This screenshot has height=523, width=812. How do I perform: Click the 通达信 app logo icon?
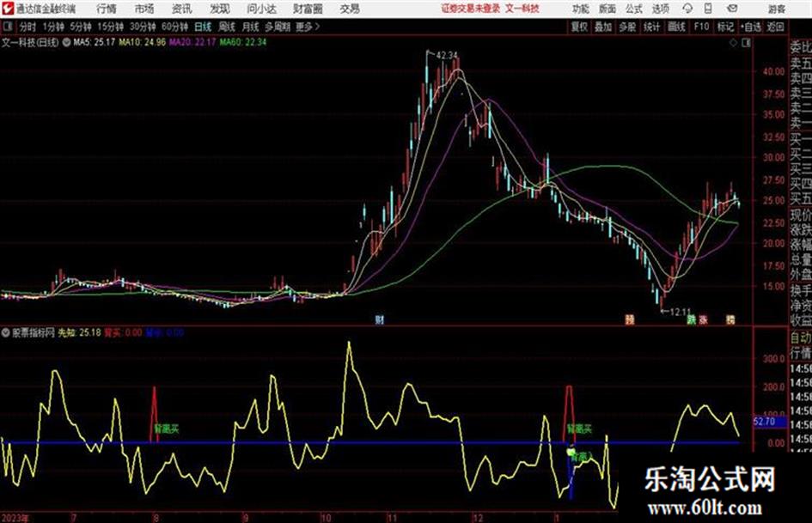click(x=8, y=9)
